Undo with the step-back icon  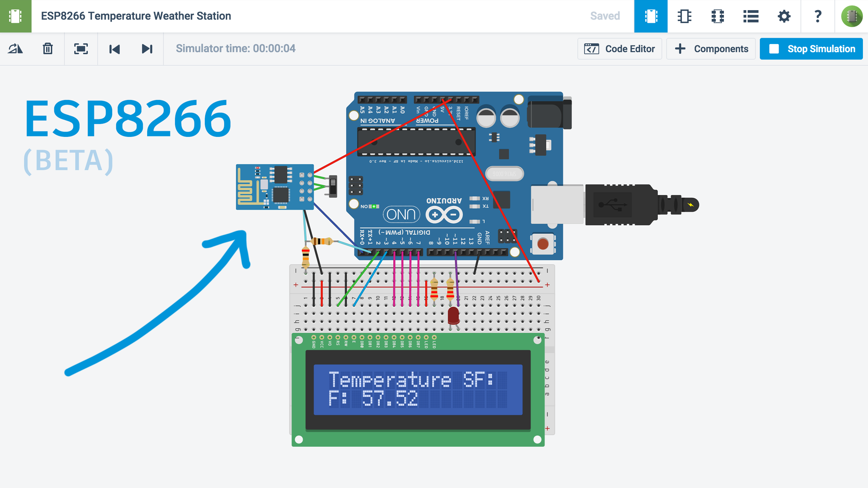point(114,49)
